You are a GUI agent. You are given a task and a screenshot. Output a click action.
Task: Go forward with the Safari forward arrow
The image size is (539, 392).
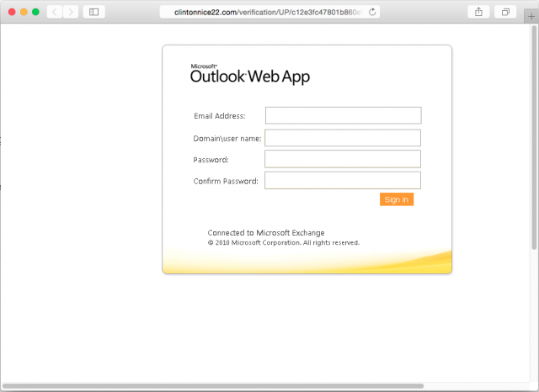pos(71,12)
